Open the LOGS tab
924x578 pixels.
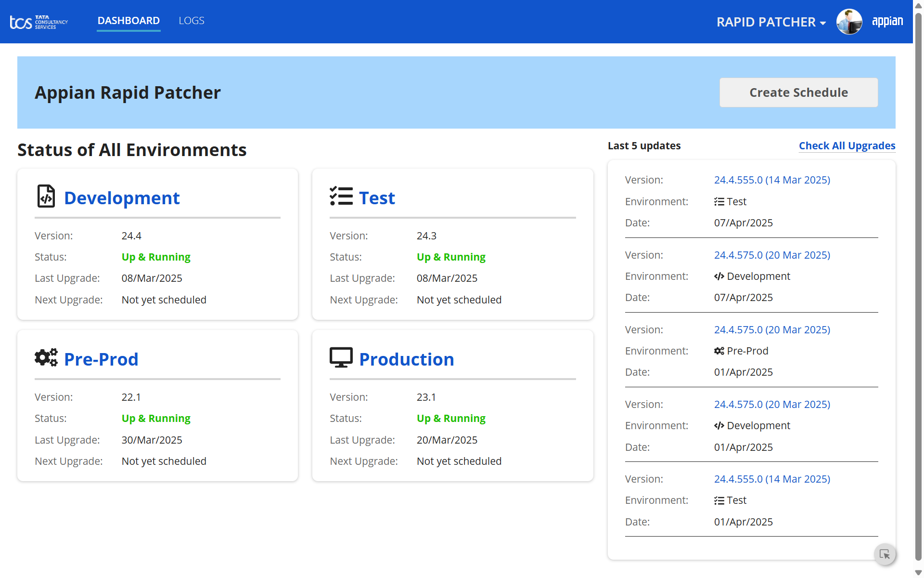(x=192, y=21)
